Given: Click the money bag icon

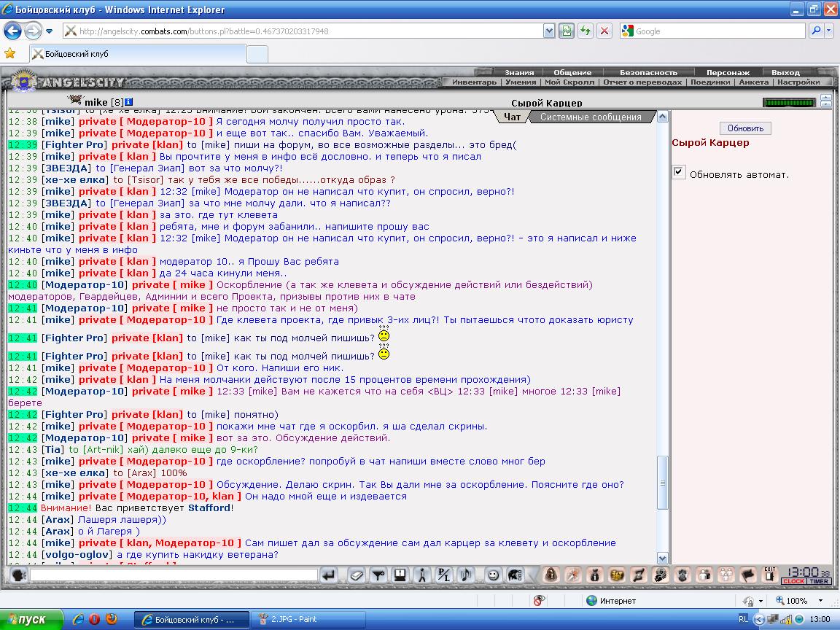Looking at the screenshot, I should tap(595, 575).
